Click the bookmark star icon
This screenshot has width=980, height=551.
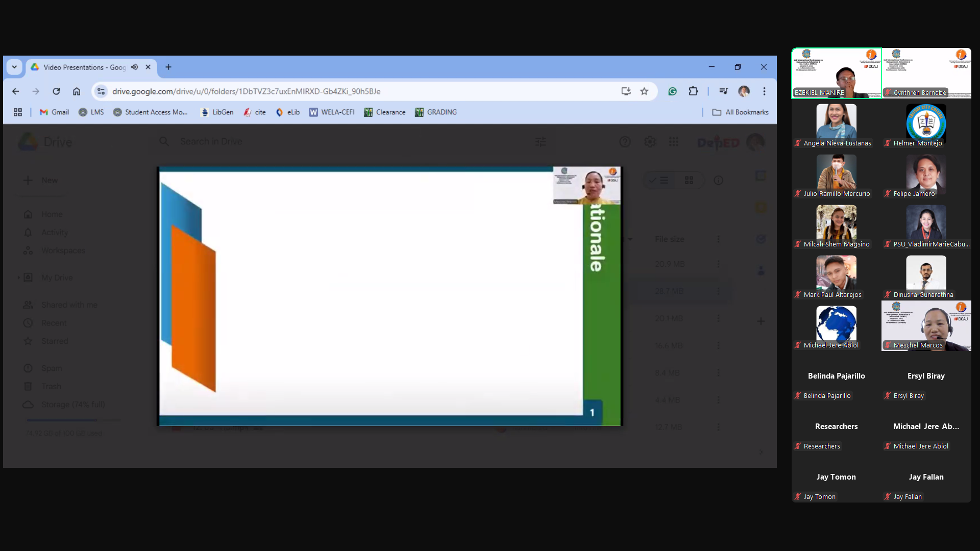644,91
